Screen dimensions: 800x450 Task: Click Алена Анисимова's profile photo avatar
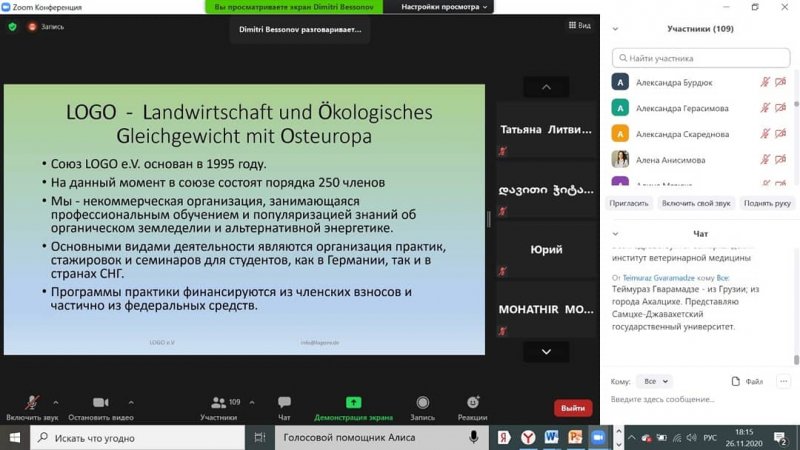click(620, 160)
